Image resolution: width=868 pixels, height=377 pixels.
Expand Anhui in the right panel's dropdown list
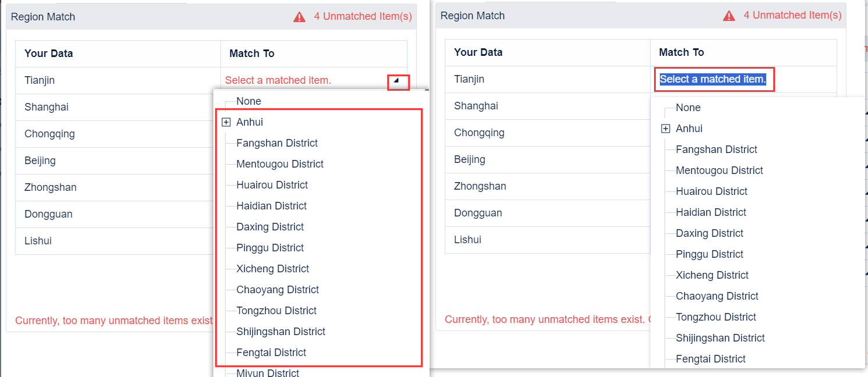(666, 129)
